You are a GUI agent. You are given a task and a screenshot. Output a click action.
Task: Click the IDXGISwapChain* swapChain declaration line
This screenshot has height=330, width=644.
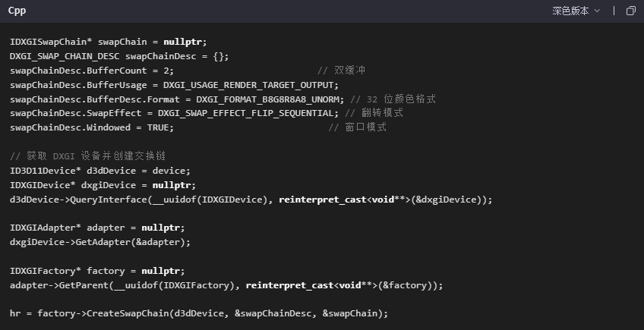click(x=108, y=42)
